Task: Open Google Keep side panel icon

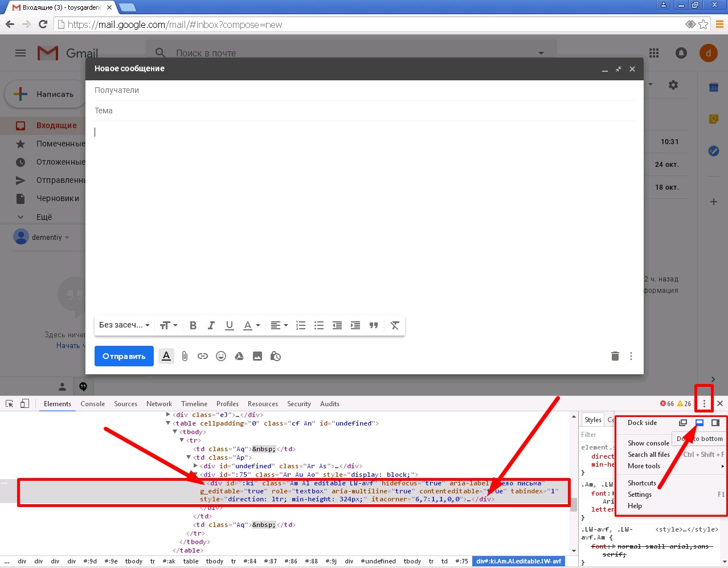Action: click(x=713, y=119)
